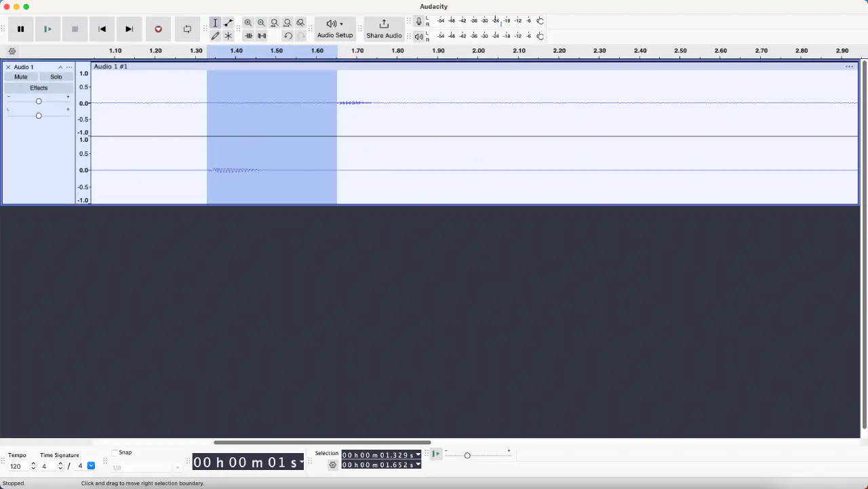Open the Effects panel for Audio 1
868x489 pixels.
(x=39, y=87)
